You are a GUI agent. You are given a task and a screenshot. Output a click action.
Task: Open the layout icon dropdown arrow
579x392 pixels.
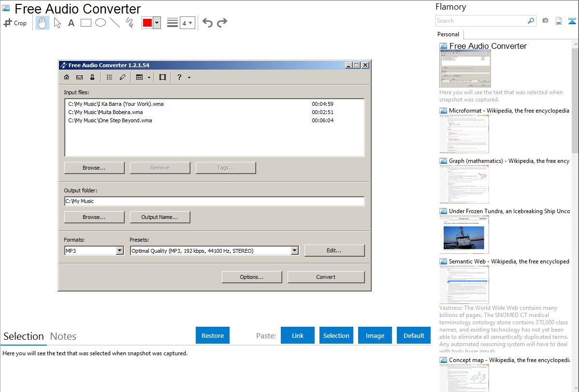point(149,78)
